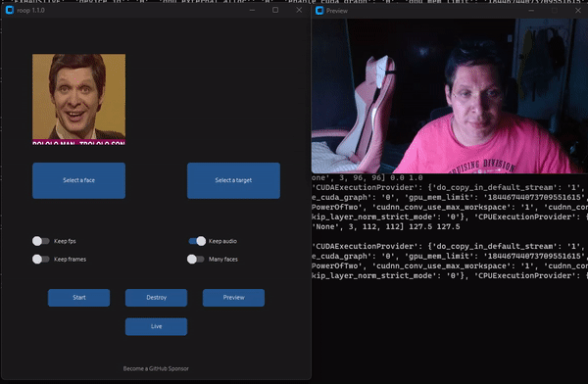Close the Preview window
This screenshot has width=588, height=384.
578,11
